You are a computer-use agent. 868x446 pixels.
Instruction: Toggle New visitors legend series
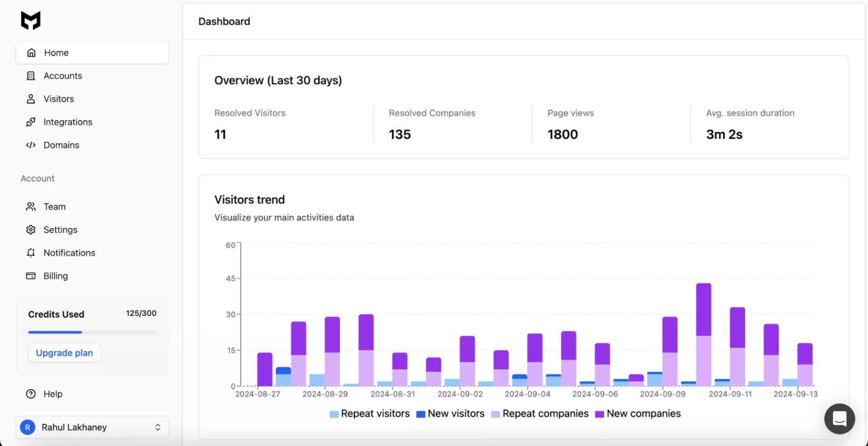[x=450, y=414]
